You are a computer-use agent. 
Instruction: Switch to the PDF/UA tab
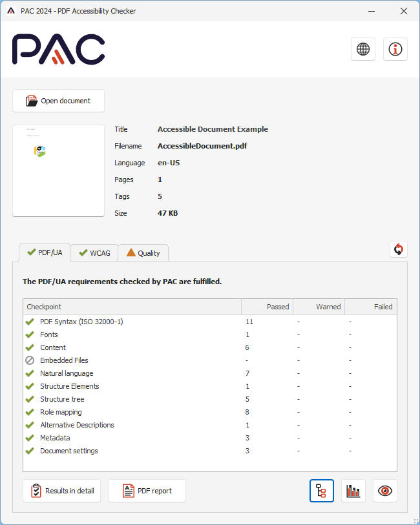[44, 252]
